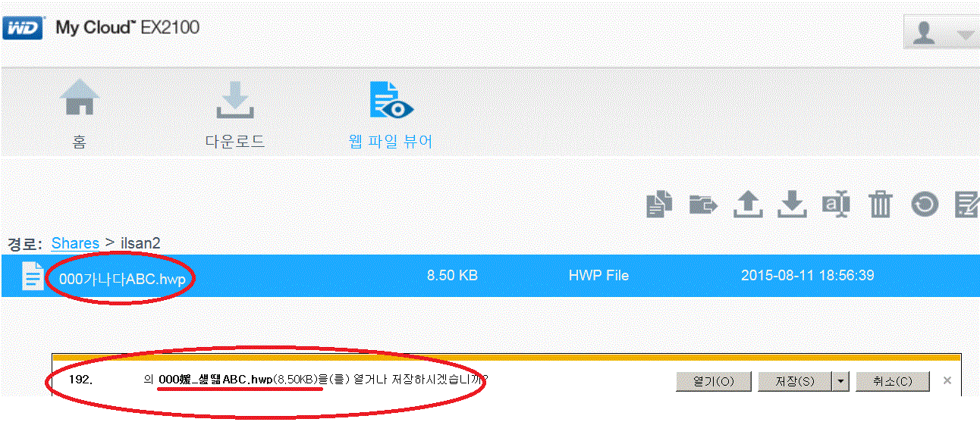Click the edit properties icon at toolbar end
980x444 pixels.
pos(967,205)
